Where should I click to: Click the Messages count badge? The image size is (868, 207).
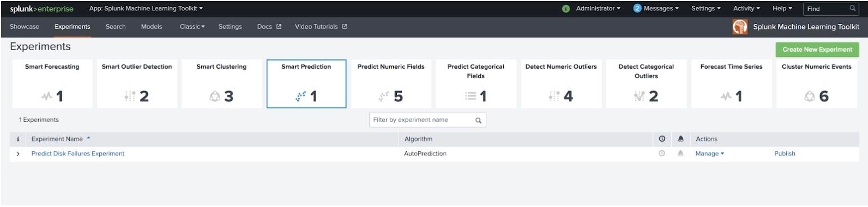(x=637, y=9)
